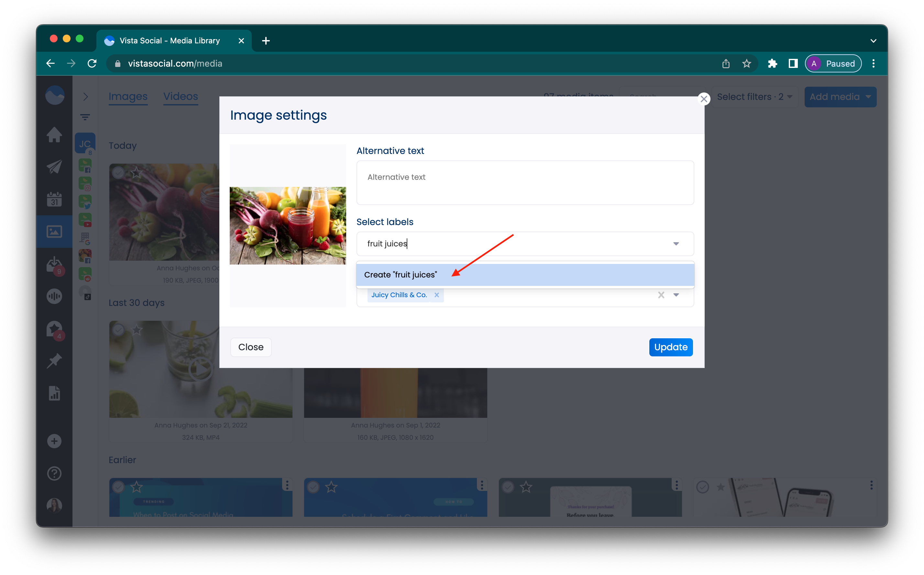Select the JC profile group badge
The image size is (924, 575).
(x=85, y=143)
